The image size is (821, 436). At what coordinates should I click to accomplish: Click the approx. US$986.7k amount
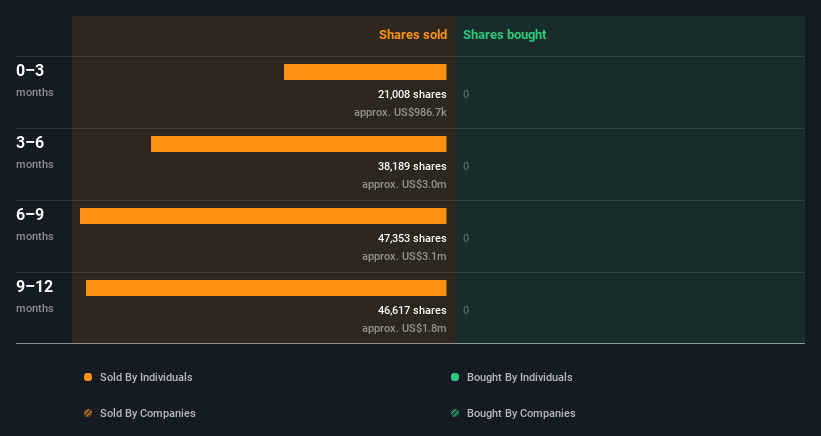(x=400, y=112)
